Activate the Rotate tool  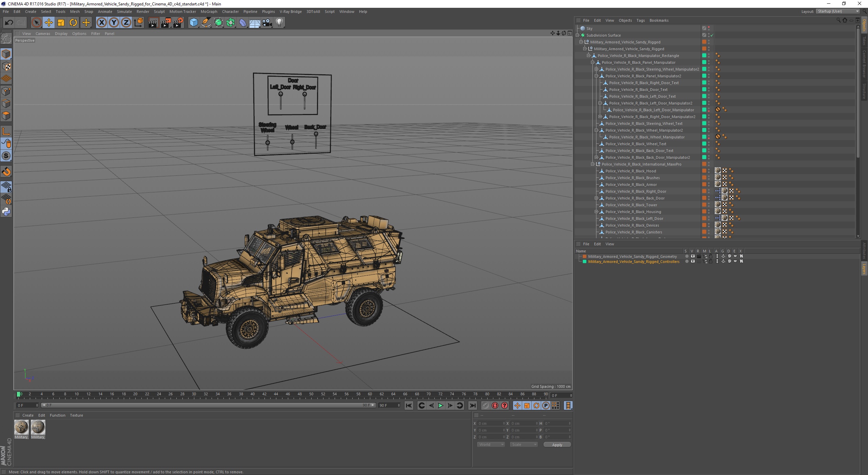(x=73, y=23)
